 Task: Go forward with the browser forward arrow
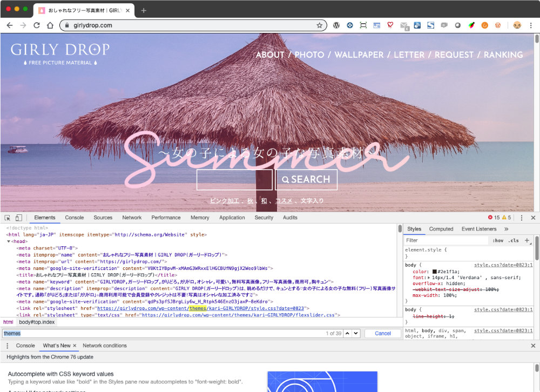pyautogui.click(x=23, y=25)
